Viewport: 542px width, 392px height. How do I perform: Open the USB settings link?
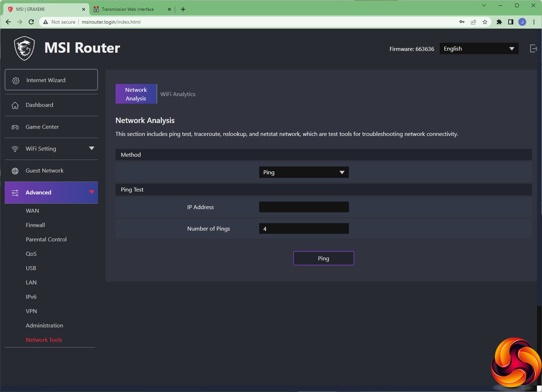31,268
